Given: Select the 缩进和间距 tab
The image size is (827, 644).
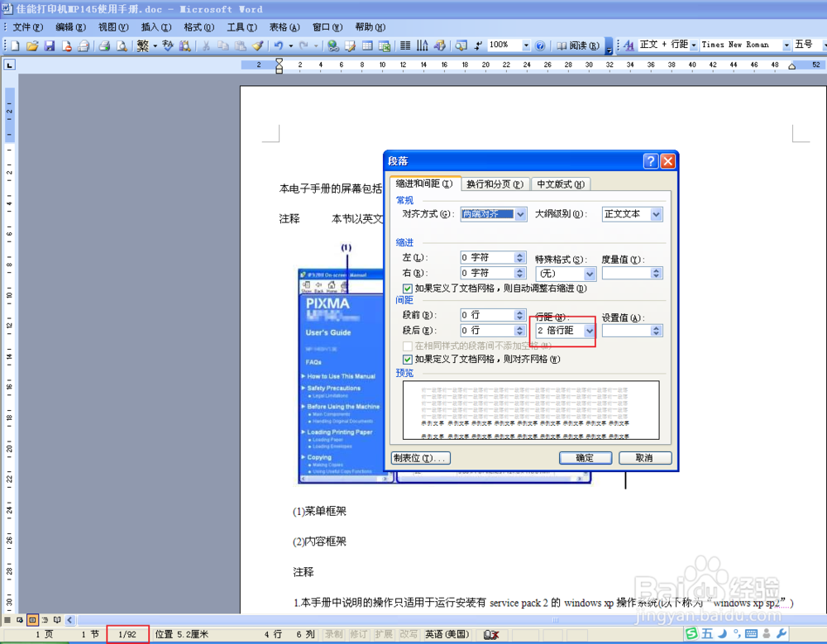Looking at the screenshot, I should click(424, 184).
